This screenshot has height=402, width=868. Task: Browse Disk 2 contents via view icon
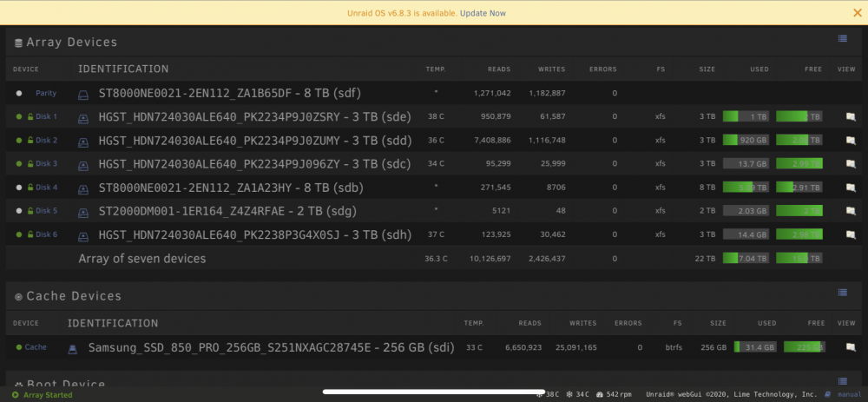(x=851, y=140)
